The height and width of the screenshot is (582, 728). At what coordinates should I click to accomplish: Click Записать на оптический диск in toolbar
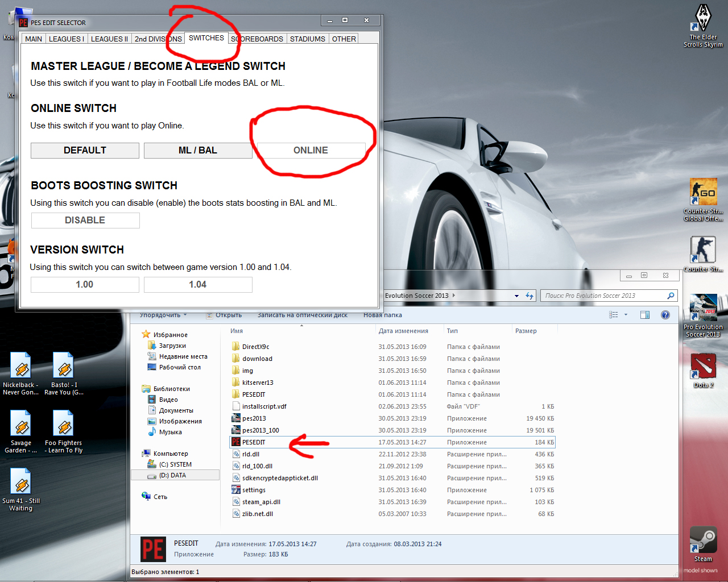(x=303, y=315)
